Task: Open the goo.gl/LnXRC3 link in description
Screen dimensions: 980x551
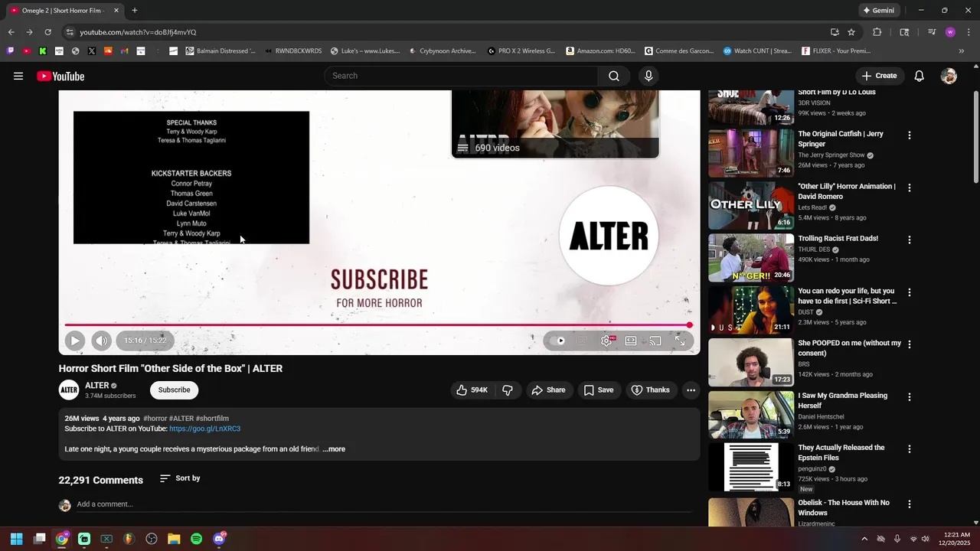Action: tap(204, 429)
